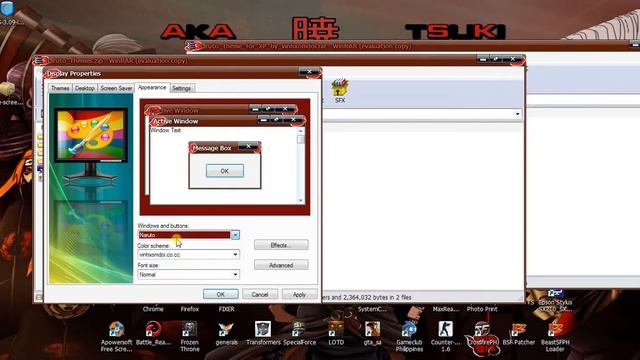Confirm with OK in Display Properties

click(x=220, y=294)
